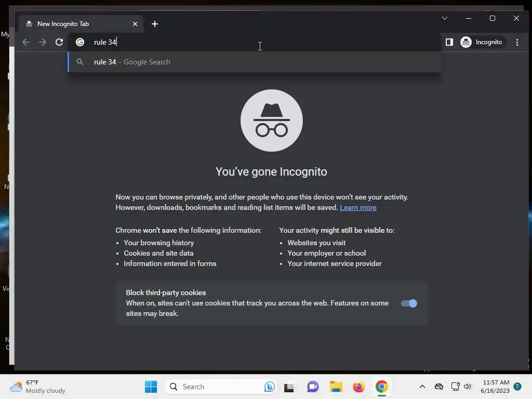532x399 pixels.
Task: Open Bing chat icon in taskbar search
Action: pyautogui.click(x=270, y=387)
